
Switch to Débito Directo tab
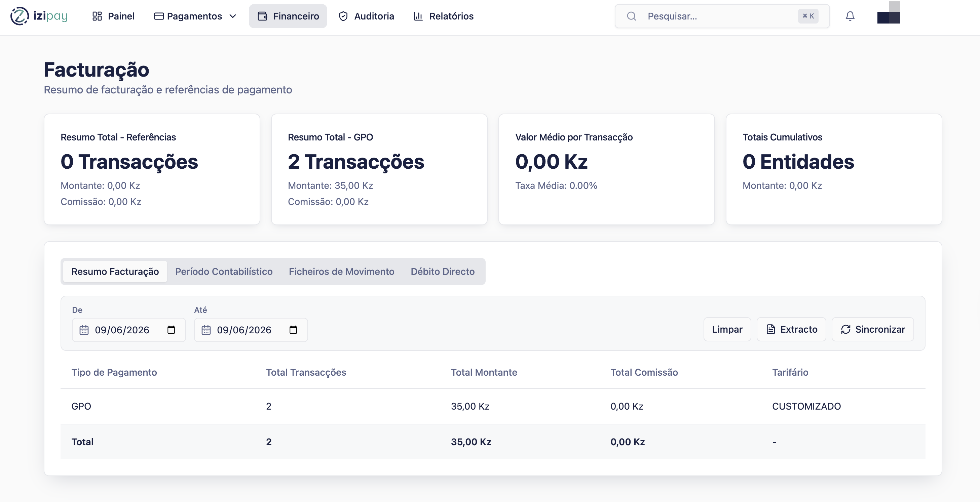click(443, 271)
